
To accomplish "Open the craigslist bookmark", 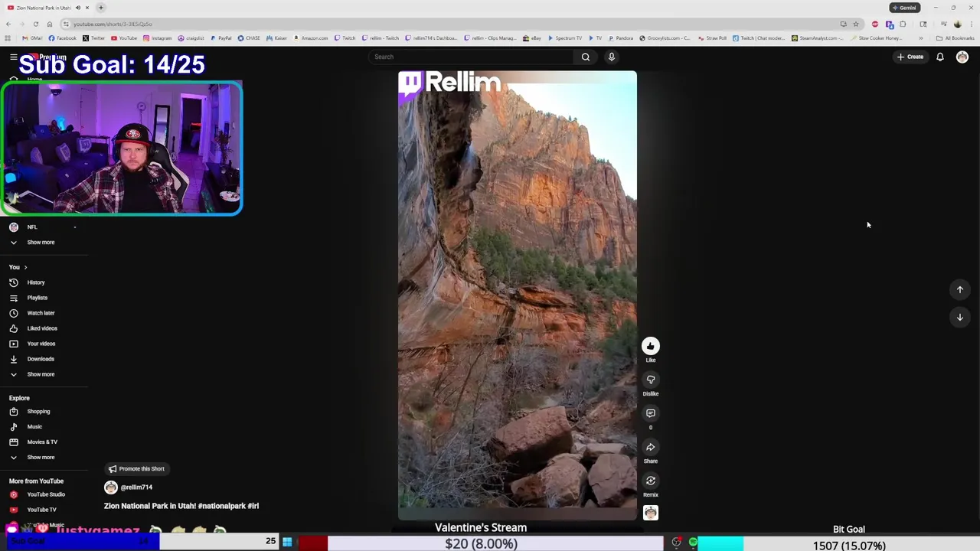I will point(191,38).
